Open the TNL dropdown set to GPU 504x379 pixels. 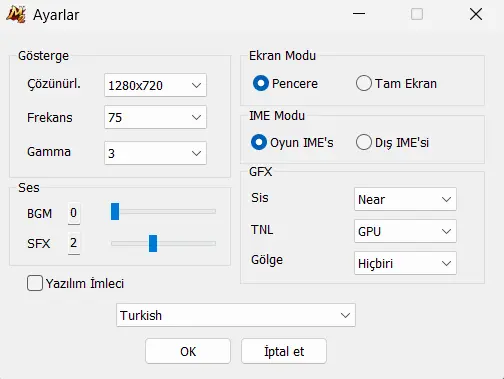(x=405, y=231)
